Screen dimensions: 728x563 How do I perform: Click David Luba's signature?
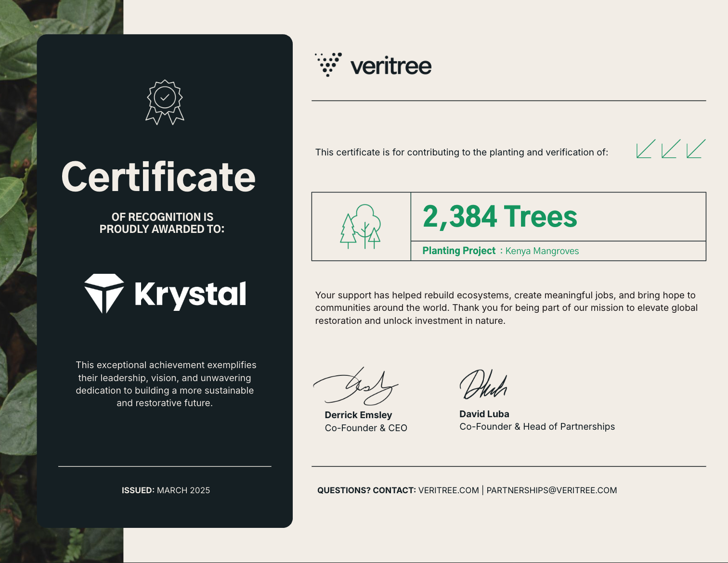pyautogui.click(x=483, y=384)
